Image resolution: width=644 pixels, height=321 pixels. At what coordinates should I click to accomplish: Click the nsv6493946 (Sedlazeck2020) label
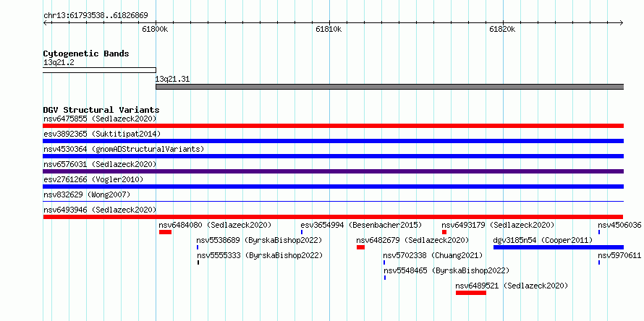click(x=100, y=210)
